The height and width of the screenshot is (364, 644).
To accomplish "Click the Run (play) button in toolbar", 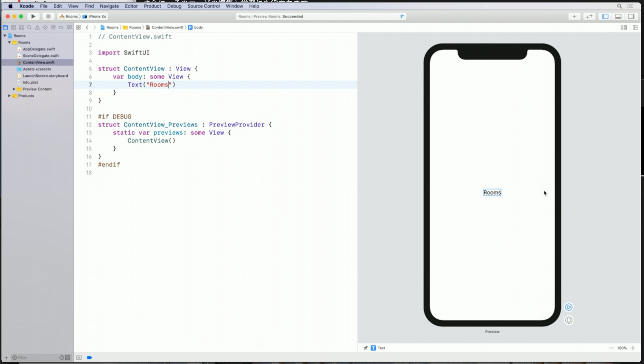I will point(33,16).
